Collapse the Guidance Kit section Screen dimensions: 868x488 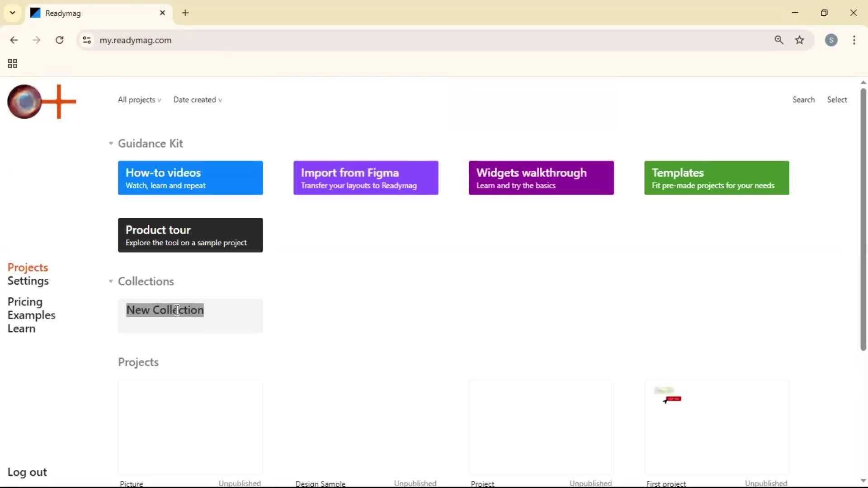coord(110,143)
